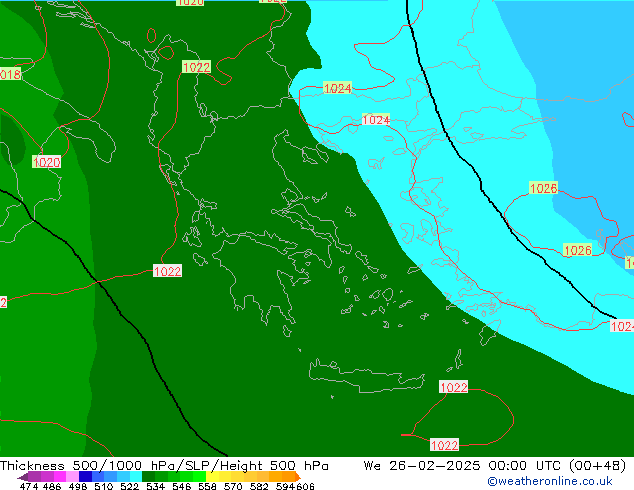This screenshot has width=634, height=490.
Task: Click the legend value 594
Action: 285,486
